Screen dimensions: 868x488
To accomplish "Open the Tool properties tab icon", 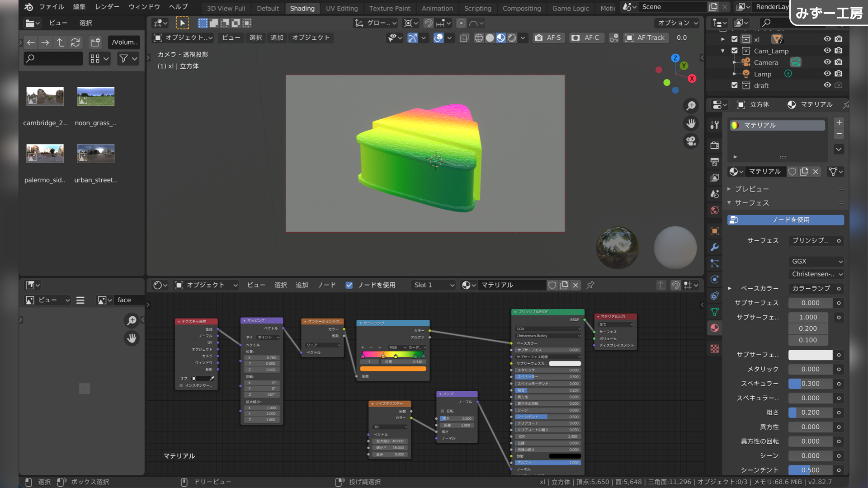I will pos(714,125).
